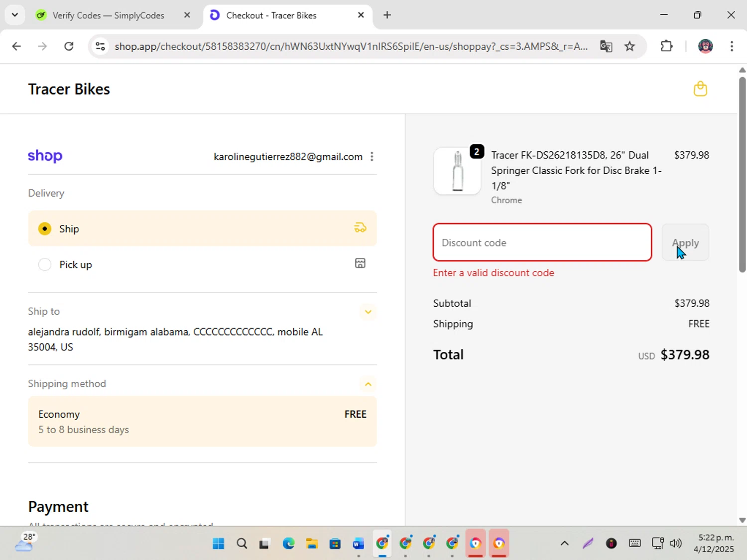Click the 'Enter a valid discount code' error
This screenshot has height=560, width=747.
tap(494, 273)
